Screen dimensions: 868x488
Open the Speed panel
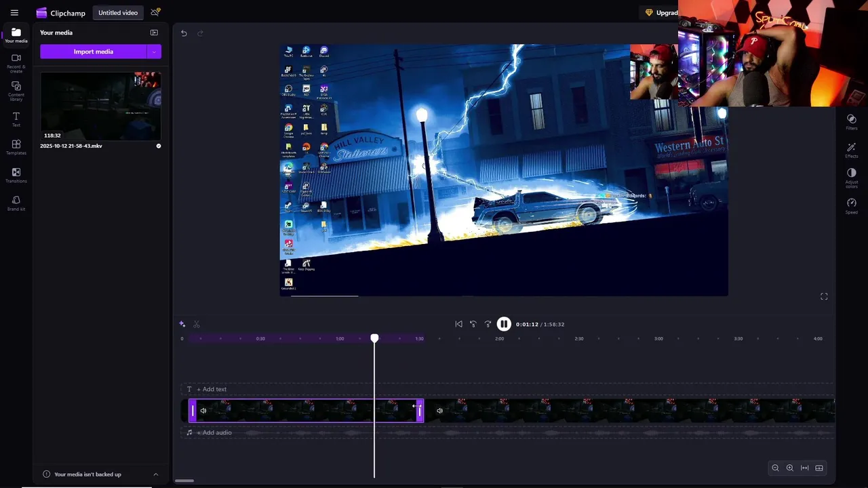(852, 206)
